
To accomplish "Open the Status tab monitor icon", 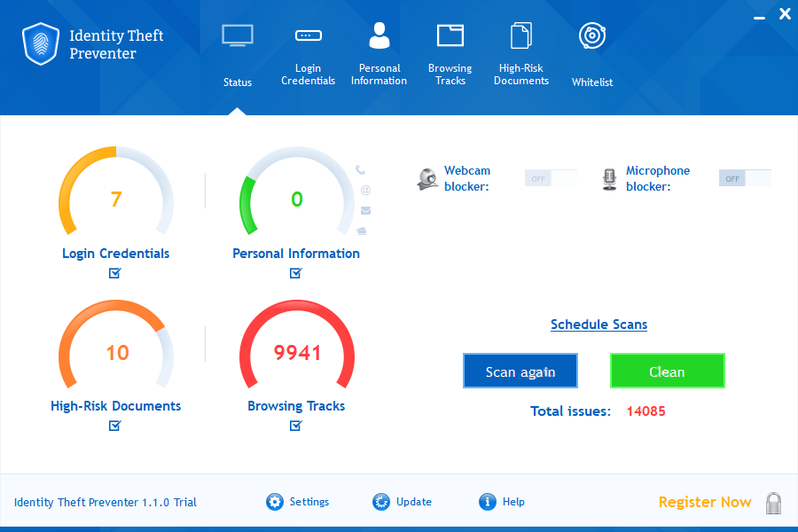I will coord(238,35).
